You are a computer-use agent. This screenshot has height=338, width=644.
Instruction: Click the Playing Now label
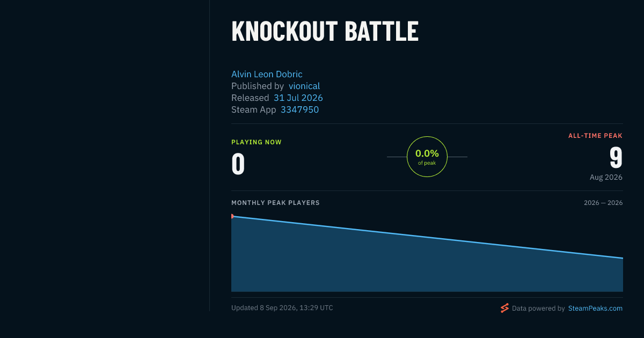click(257, 142)
